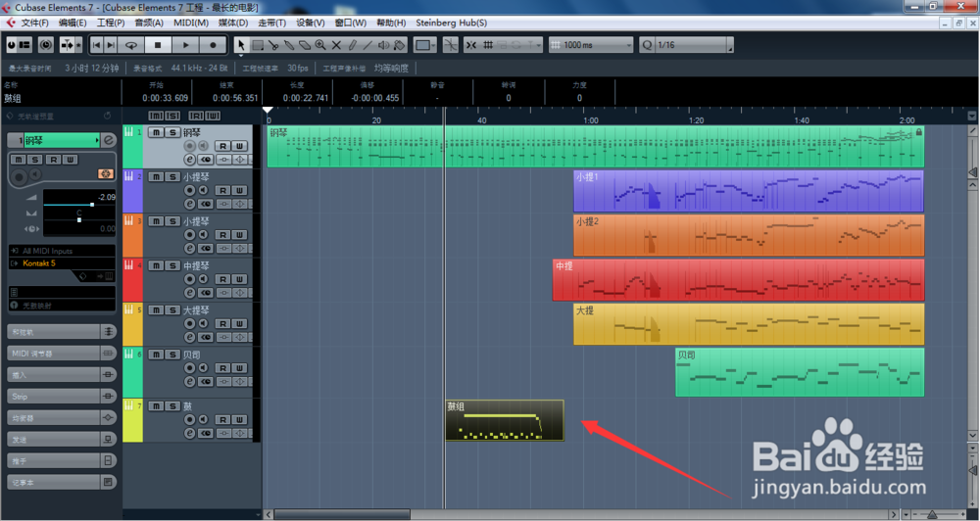
Task: Select the Glue tool
Action: 289,45
